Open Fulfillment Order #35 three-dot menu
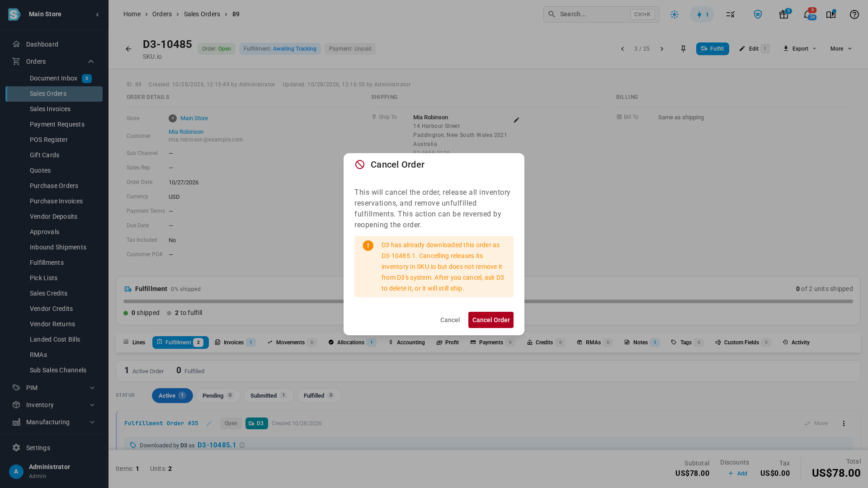Viewport: 868px width, 488px height. [x=843, y=423]
